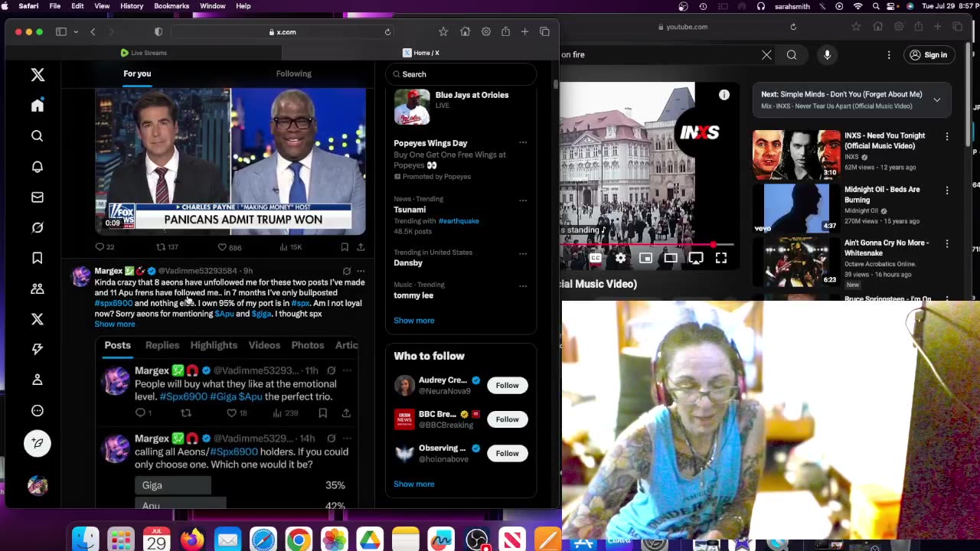Viewport: 980px width, 551px height.
Task: Click the X Search input field
Action: pos(461,74)
